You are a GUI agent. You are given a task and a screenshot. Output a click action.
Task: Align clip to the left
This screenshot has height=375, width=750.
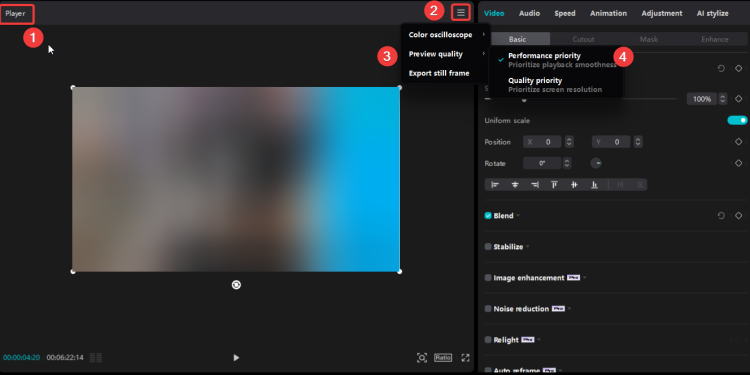click(495, 185)
